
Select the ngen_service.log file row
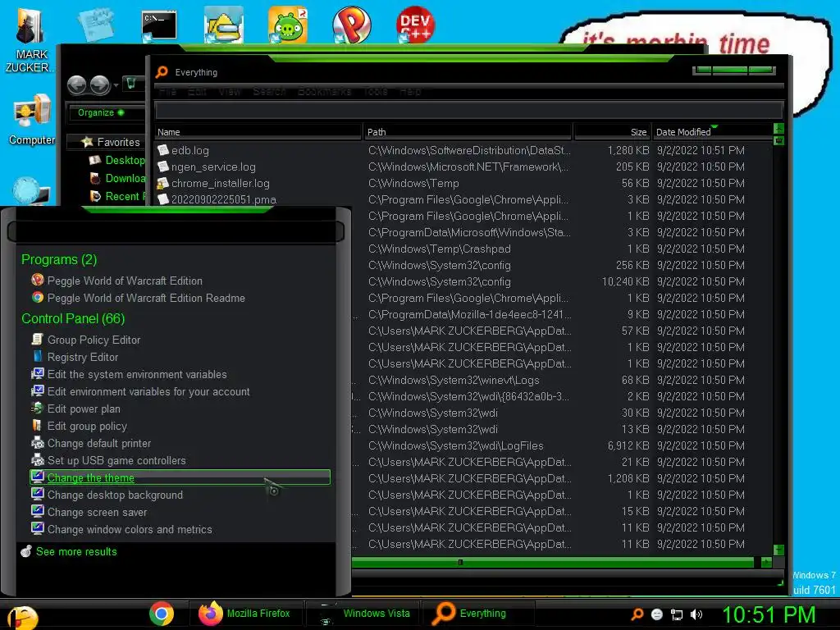[x=463, y=167]
